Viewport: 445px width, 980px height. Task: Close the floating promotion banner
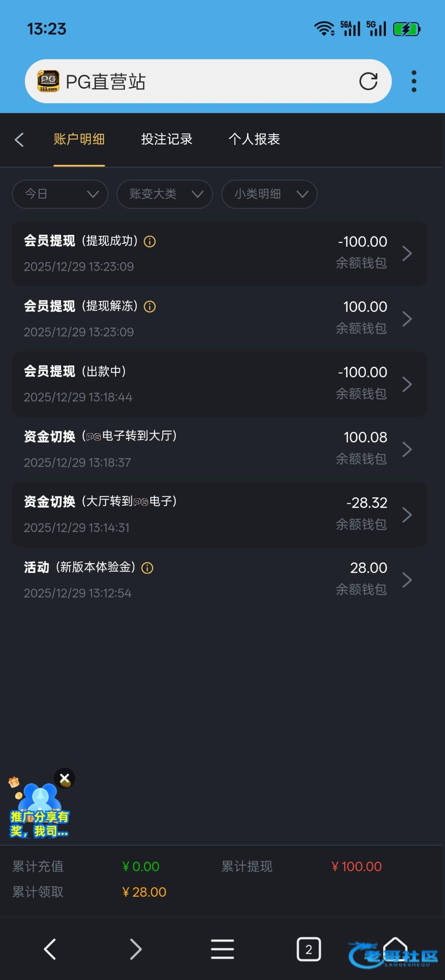(x=65, y=779)
